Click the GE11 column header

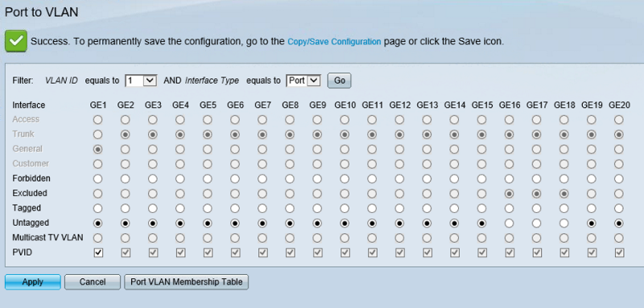[x=373, y=106]
